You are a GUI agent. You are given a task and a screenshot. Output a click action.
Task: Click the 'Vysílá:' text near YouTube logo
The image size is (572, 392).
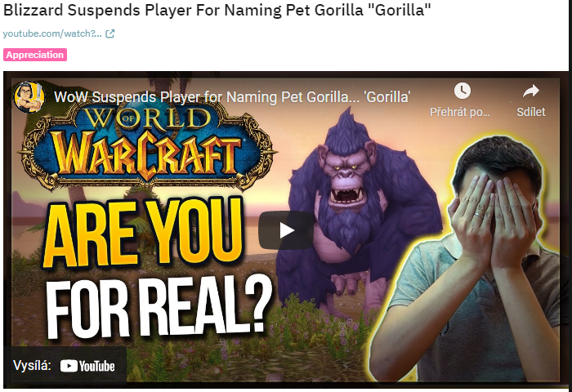32,365
